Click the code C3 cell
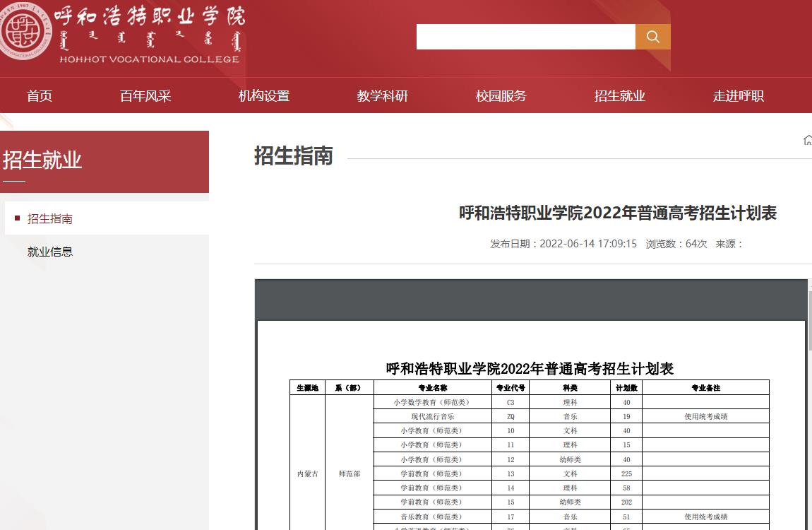The image size is (812, 530). coord(511,402)
